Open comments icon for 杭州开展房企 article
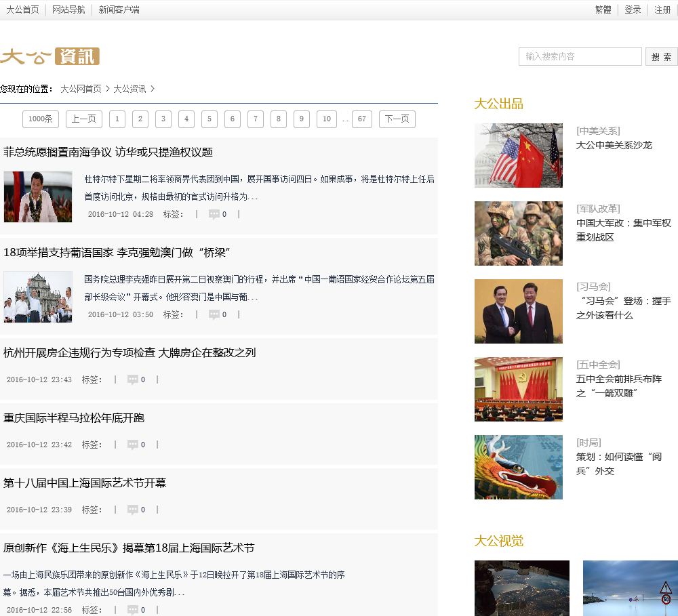Viewport: 678px width, 616px height. pos(133,379)
